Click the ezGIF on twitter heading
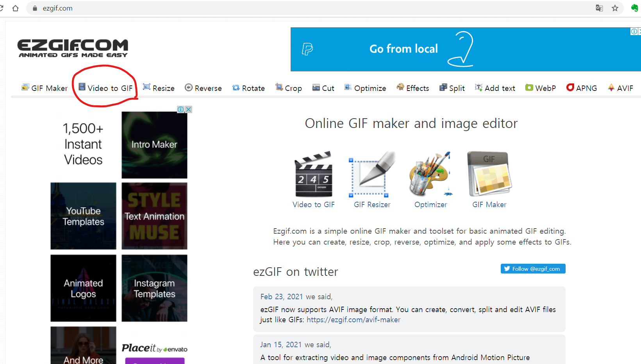 point(296,272)
